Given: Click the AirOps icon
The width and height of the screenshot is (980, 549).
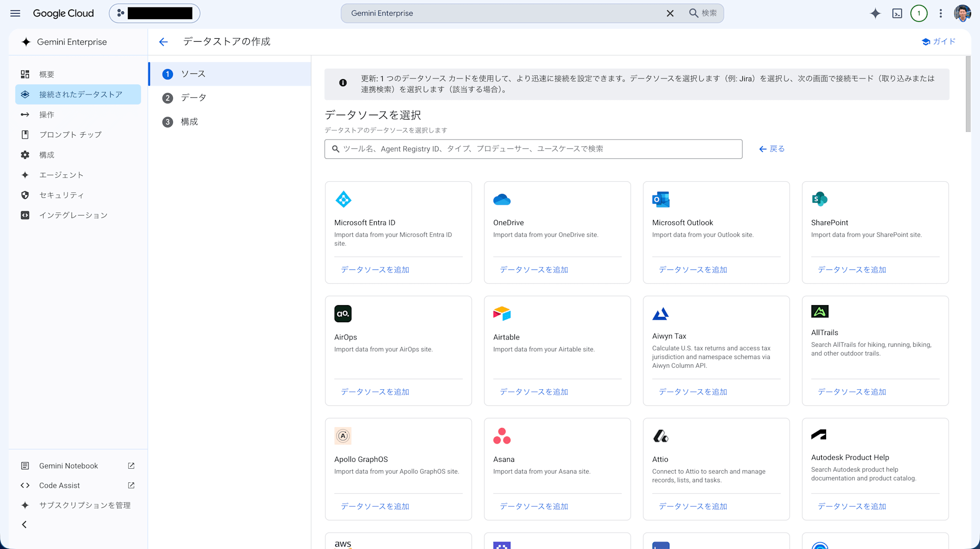Looking at the screenshot, I should tap(343, 313).
